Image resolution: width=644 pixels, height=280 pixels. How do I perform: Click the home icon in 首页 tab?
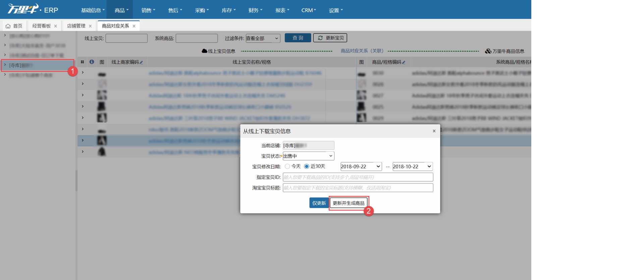pyautogui.click(x=8, y=26)
